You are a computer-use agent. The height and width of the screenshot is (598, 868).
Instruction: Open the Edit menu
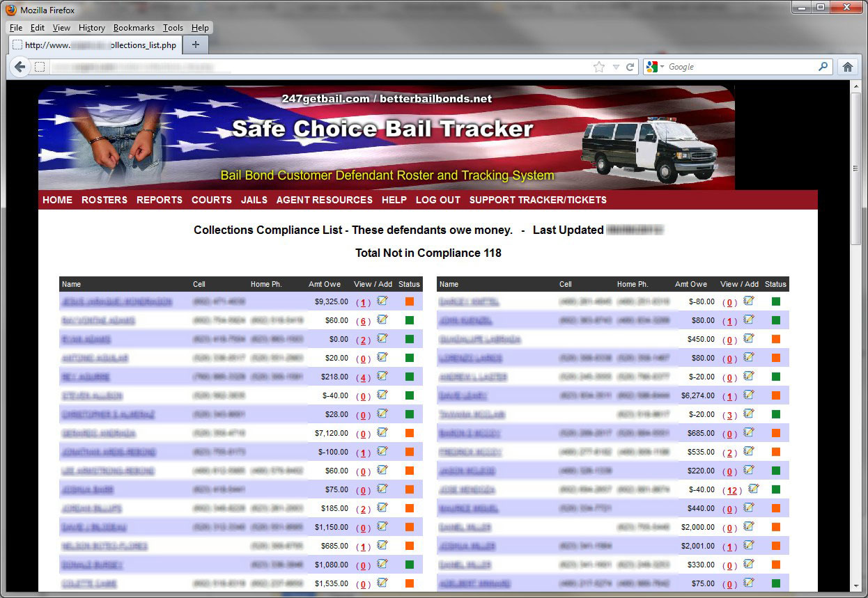pyautogui.click(x=38, y=28)
